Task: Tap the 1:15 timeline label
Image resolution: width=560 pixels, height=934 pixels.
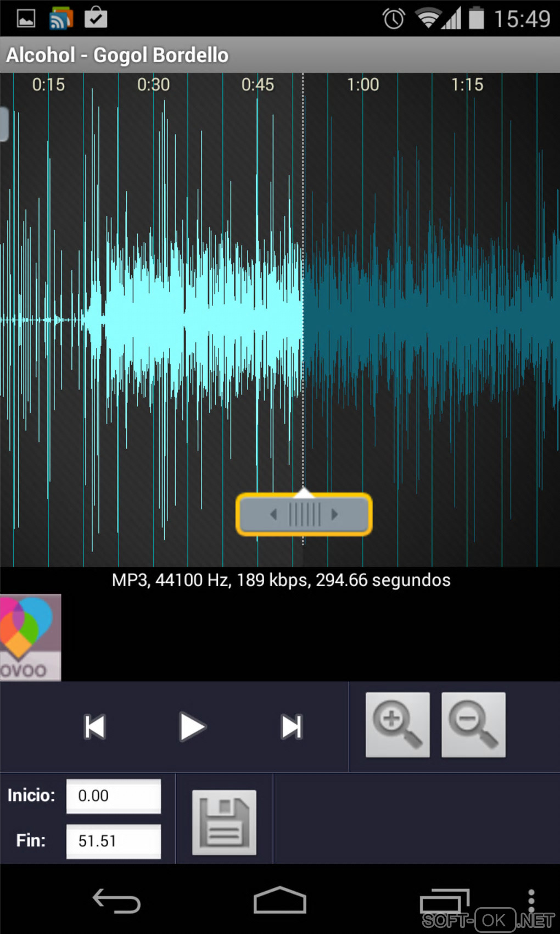Action: 467,85
